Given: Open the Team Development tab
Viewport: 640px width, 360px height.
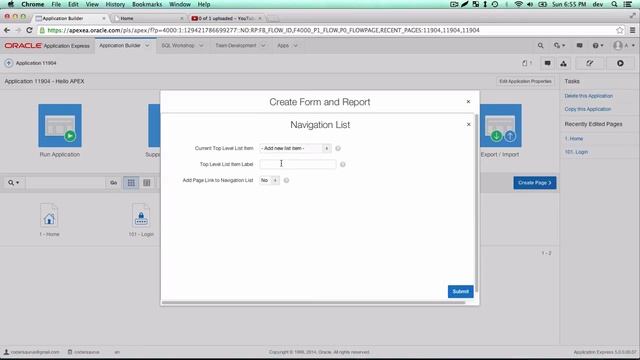Looking at the screenshot, I should [236, 46].
